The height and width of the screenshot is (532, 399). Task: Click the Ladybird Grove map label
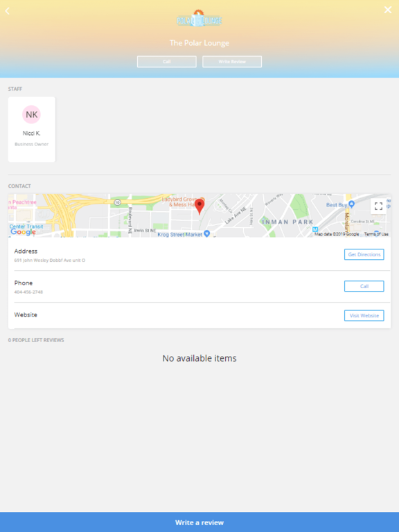[x=179, y=202]
